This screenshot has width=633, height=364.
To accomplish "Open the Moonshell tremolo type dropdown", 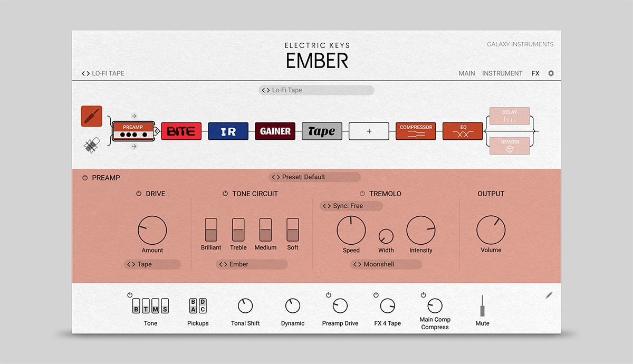I will (386, 264).
